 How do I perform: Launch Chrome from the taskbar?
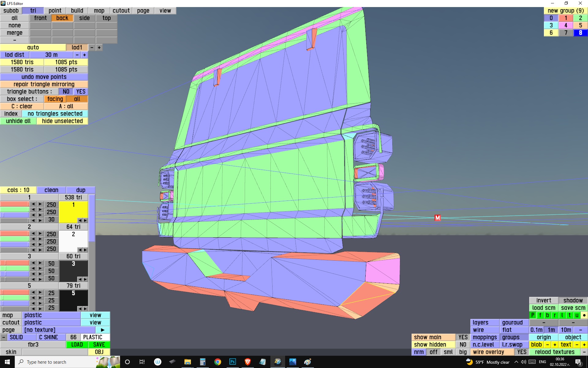click(x=218, y=362)
